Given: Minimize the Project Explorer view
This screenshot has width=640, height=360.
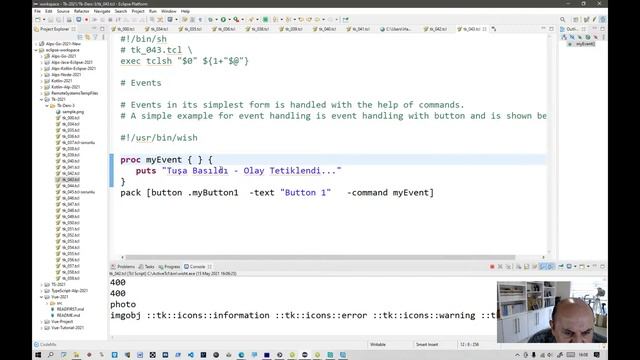Looking at the screenshot, I should coord(94,29).
